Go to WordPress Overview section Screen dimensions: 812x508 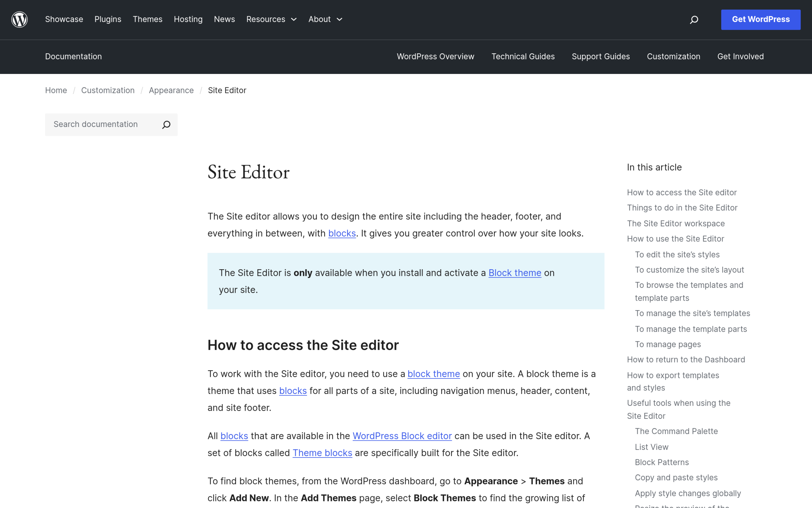(x=435, y=57)
